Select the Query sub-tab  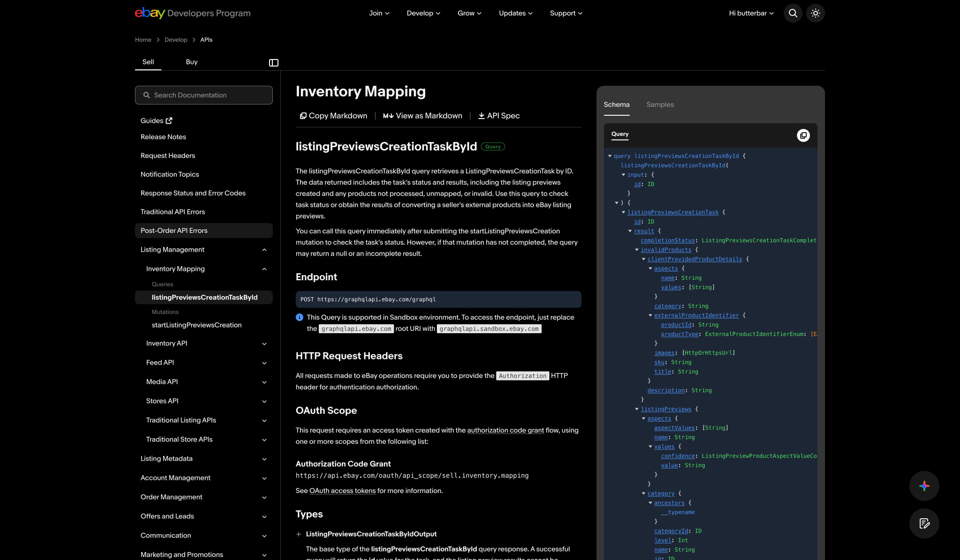click(620, 134)
